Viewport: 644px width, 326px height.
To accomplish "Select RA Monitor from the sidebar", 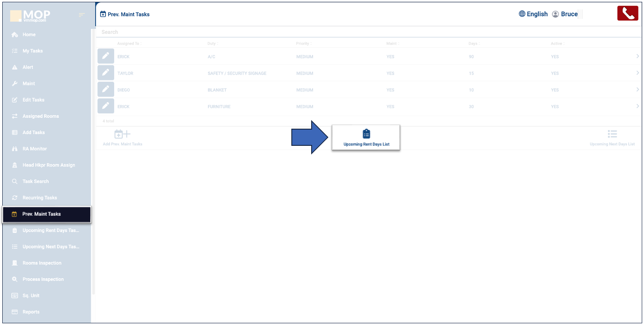I will pyautogui.click(x=34, y=149).
